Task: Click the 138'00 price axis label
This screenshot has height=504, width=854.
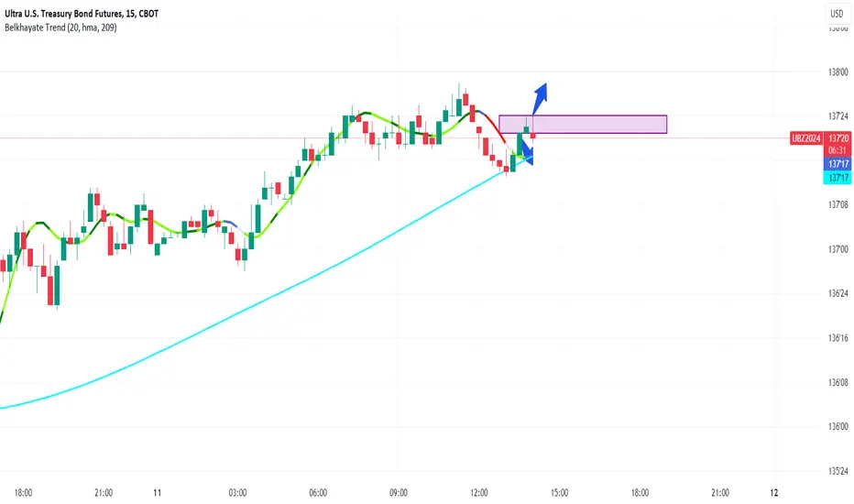Action: pyautogui.click(x=838, y=71)
